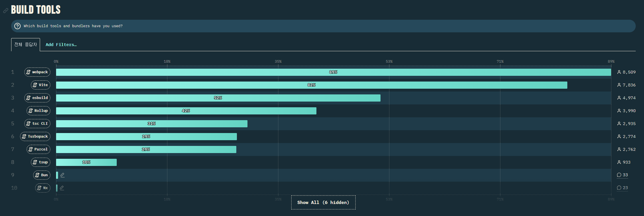Click the tsc CLI 31% bar

pyautogui.click(x=152, y=124)
